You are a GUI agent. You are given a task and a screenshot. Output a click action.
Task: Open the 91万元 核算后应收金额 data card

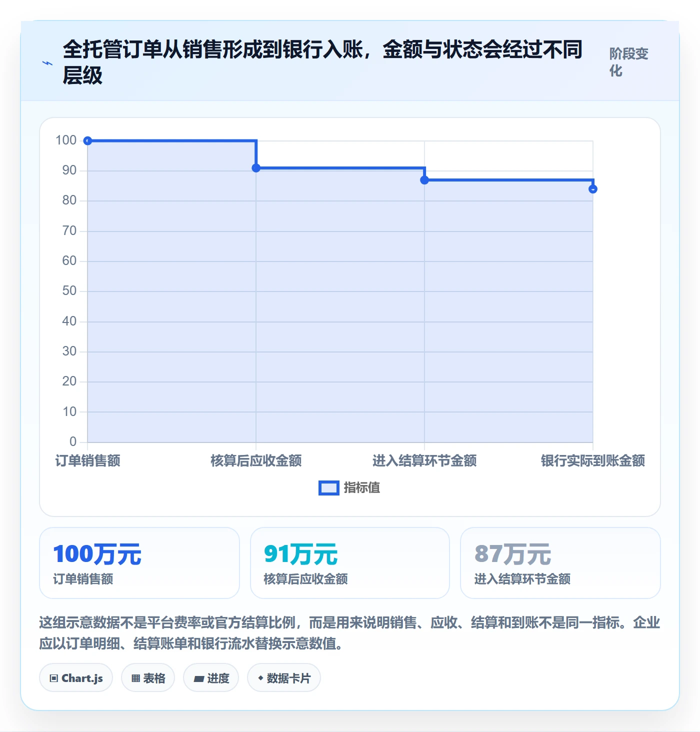coord(350,563)
